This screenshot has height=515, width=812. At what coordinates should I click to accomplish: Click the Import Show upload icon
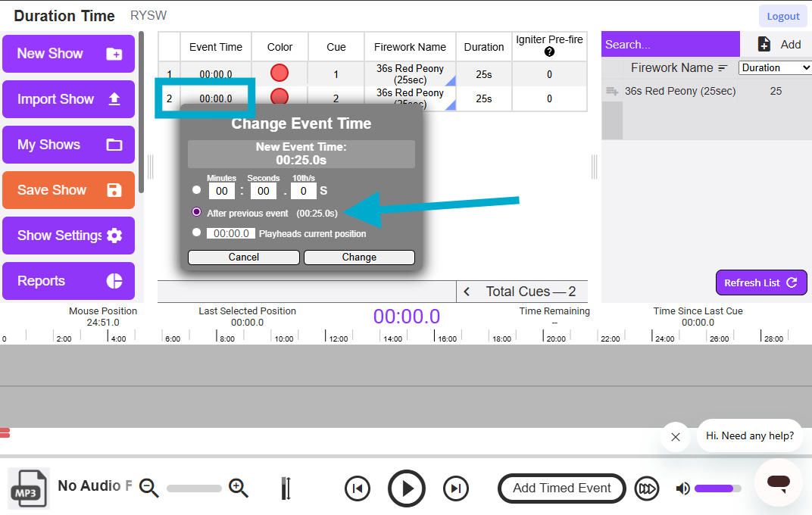(113, 99)
